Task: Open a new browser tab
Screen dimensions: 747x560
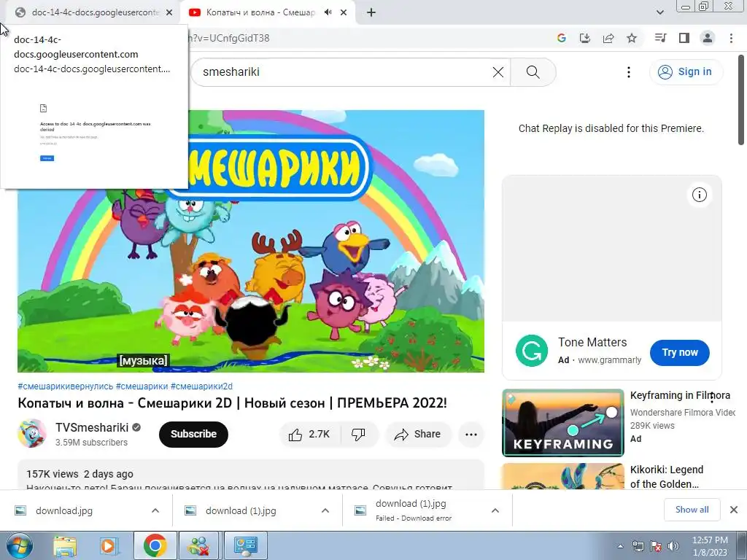Action: point(371,12)
